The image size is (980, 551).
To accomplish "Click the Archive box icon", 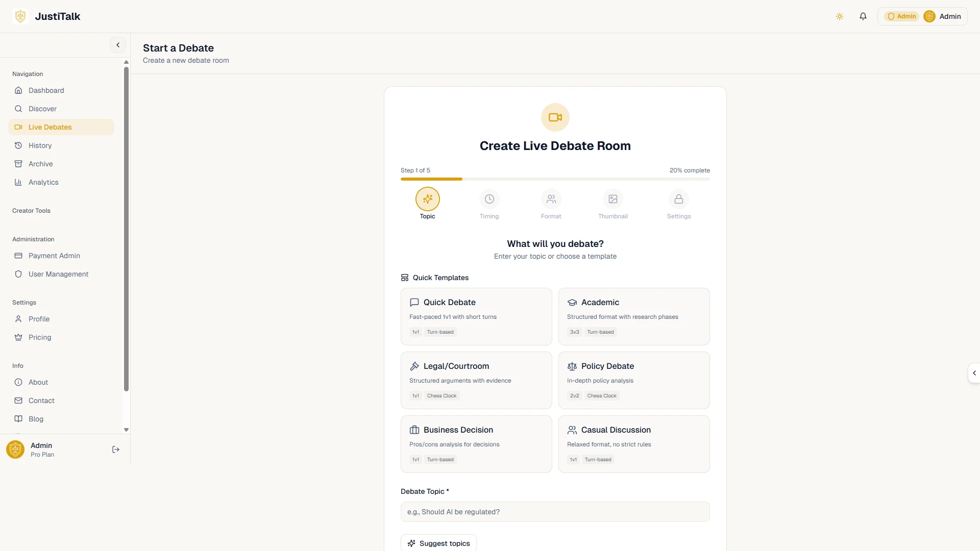I will pos(18,164).
